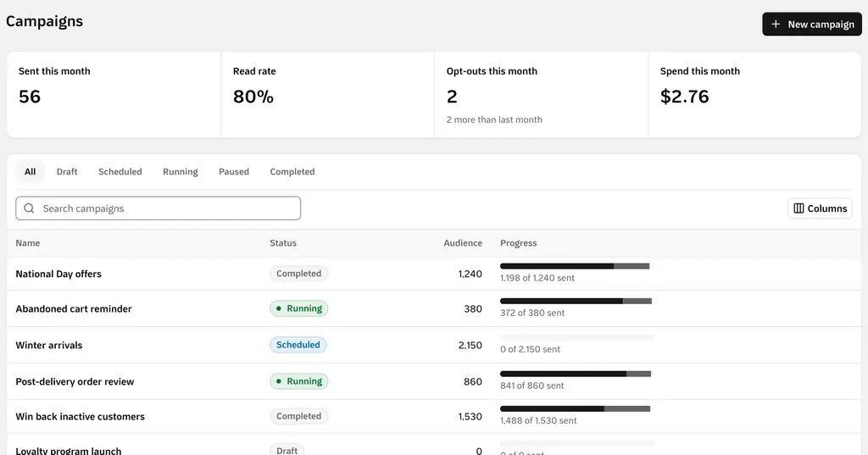Select the All tab

(30, 172)
